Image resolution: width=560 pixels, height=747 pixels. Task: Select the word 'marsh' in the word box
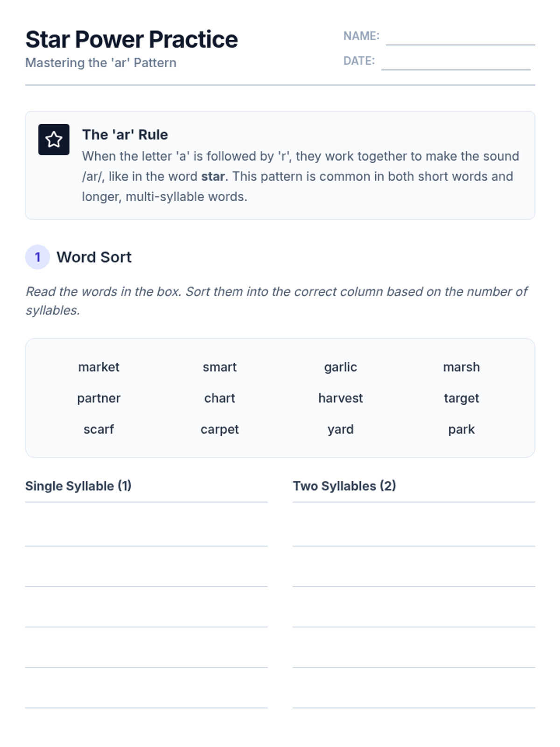(x=461, y=367)
